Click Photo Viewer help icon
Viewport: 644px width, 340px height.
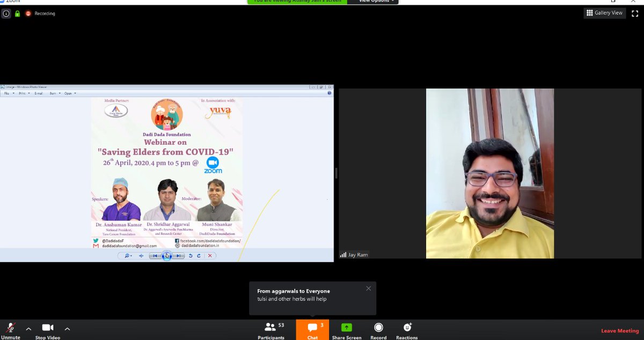click(329, 93)
